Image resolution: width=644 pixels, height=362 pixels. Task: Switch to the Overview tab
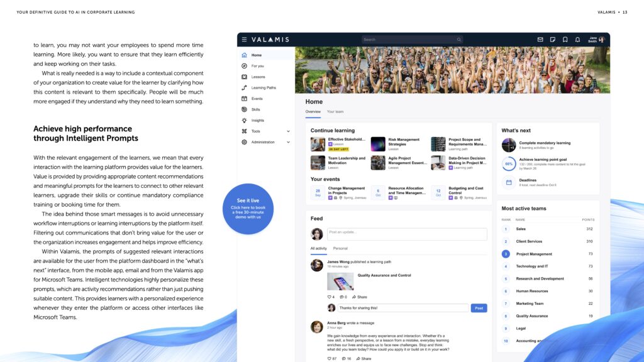click(x=313, y=112)
